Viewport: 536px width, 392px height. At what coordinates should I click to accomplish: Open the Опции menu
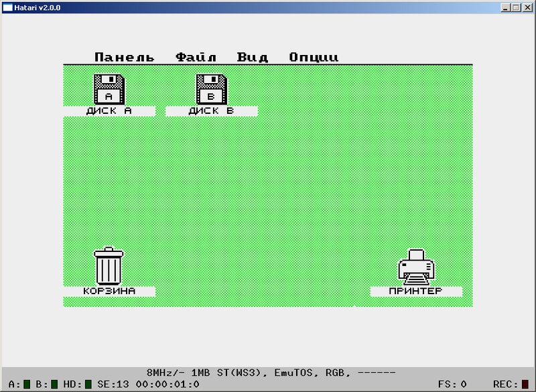tap(314, 57)
